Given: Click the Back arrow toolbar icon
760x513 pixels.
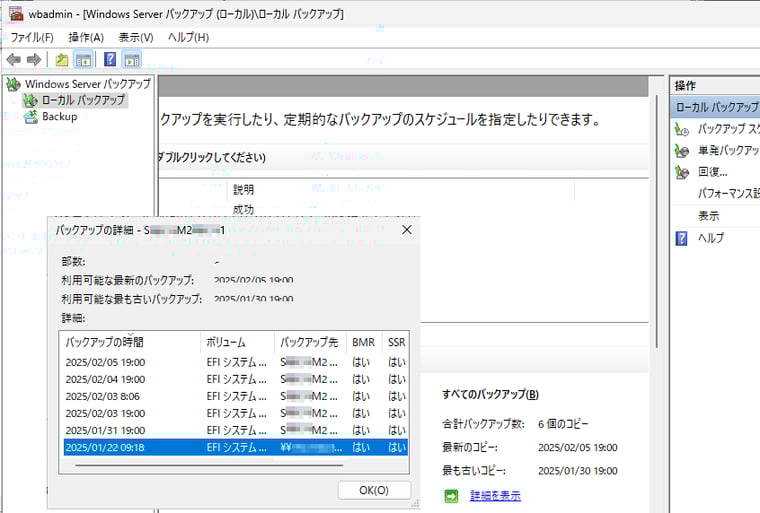Looking at the screenshot, I should tap(13, 59).
